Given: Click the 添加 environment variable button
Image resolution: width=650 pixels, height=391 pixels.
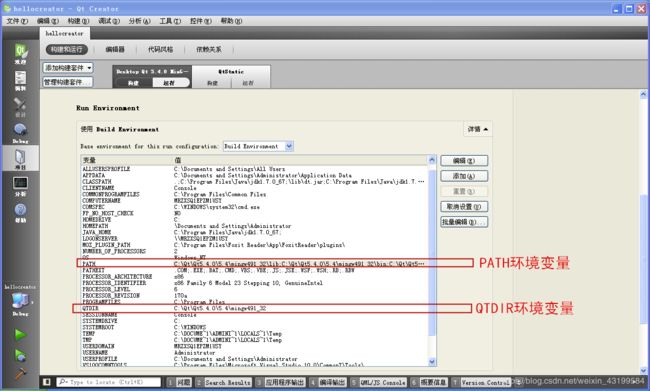Looking at the screenshot, I should point(464,176).
